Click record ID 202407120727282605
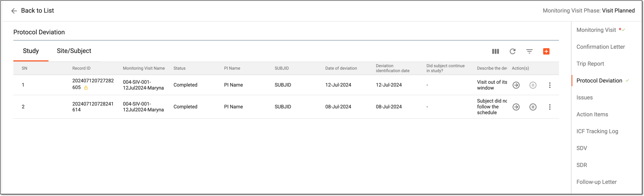The width and height of the screenshot is (644, 196). 93,84
